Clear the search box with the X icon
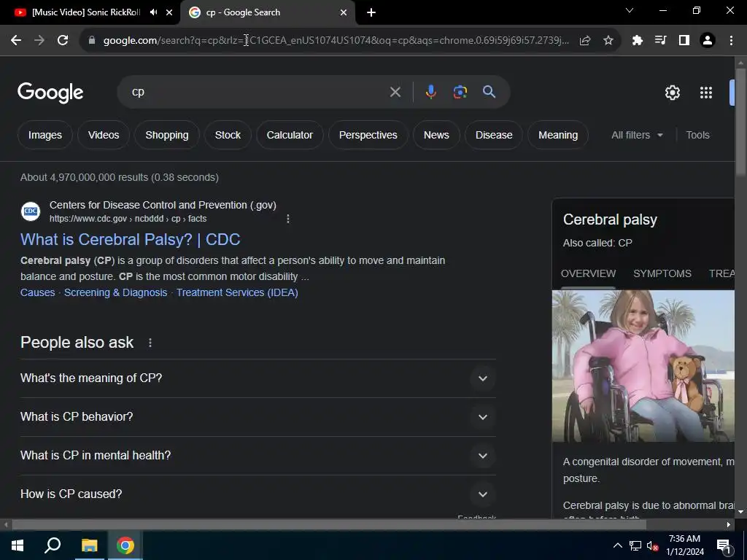The width and height of the screenshot is (747, 560). pos(395,92)
